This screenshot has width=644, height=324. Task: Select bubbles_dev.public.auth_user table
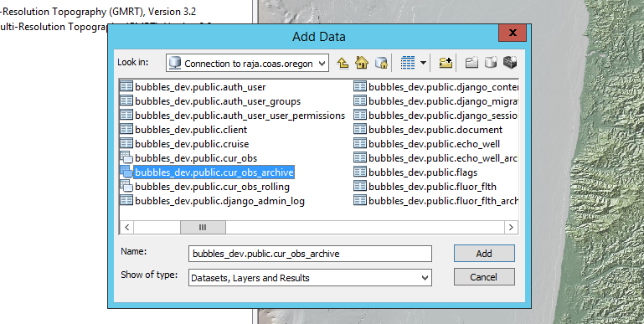pos(193,87)
